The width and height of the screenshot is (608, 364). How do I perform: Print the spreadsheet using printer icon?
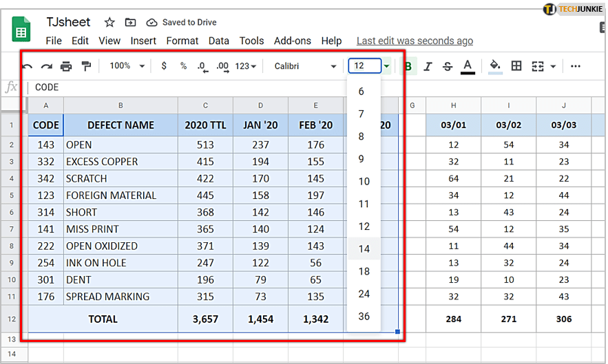tap(66, 66)
